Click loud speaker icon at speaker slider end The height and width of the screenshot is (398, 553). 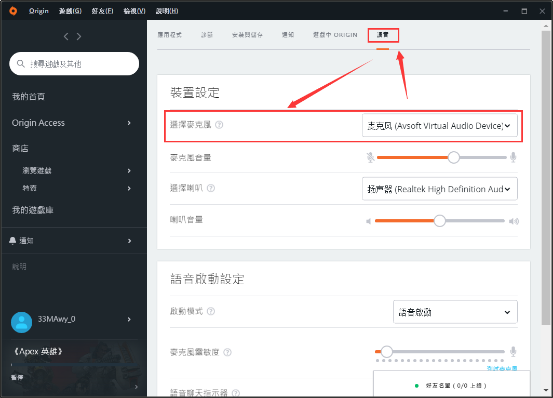514,221
